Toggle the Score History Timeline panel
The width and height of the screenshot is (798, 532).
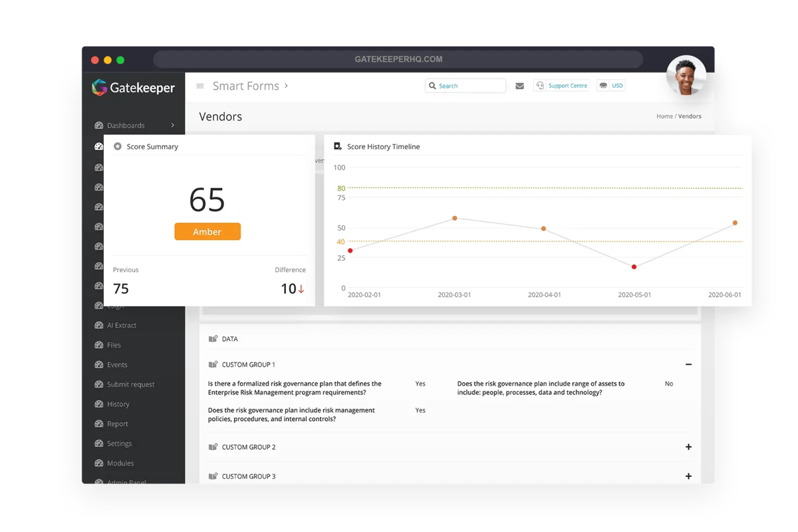(x=384, y=146)
